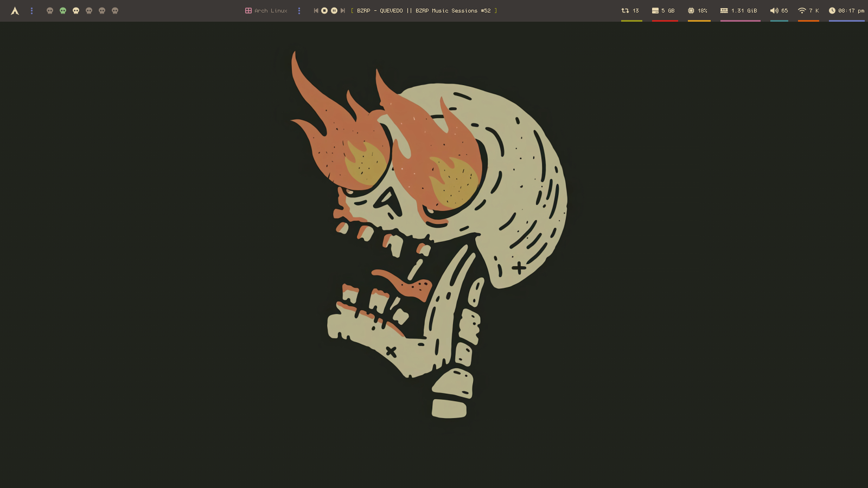The image size is (868, 488).
Task: Go to the fourth skull workspace
Action: (89, 11)
